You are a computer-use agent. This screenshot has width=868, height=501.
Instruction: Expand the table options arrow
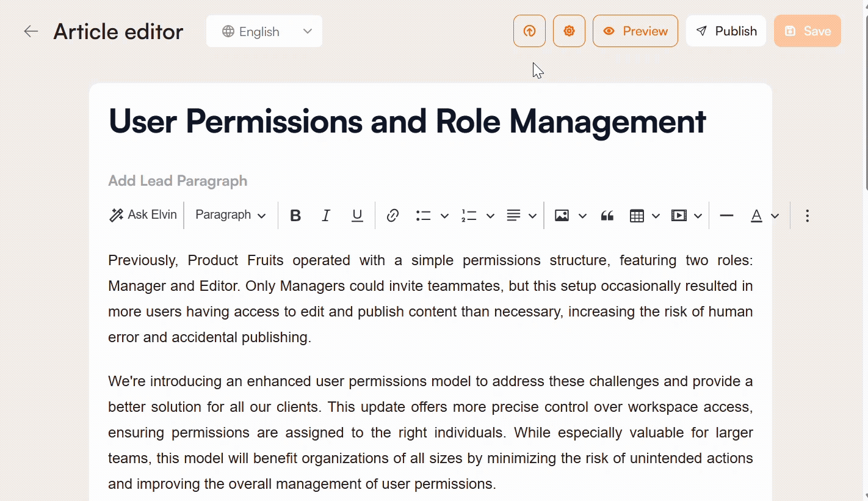pos(656,216)
